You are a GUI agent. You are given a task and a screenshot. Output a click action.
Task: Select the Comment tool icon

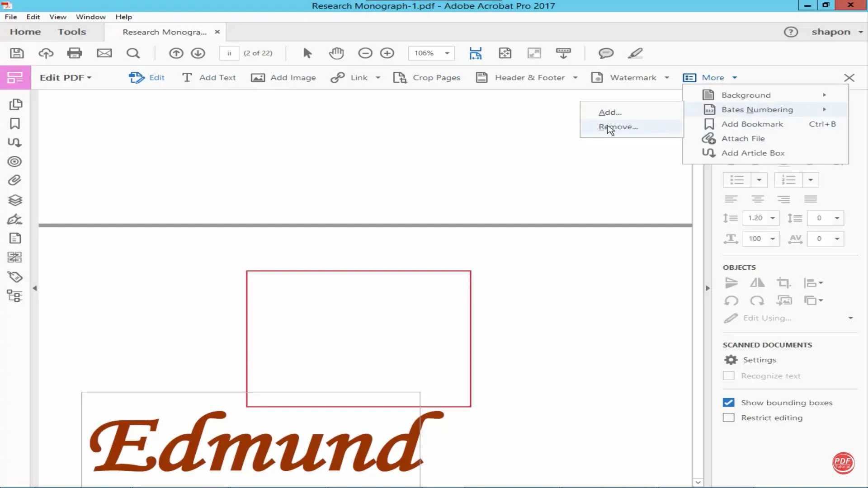606,53
